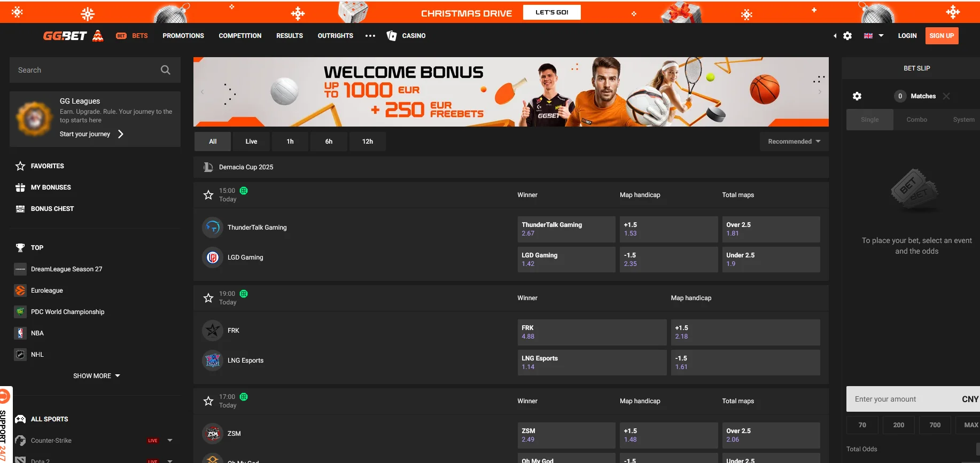Screen dimensions: 980x463
Task: Favorite the 15:00 ThunderTalk vs LGD match
Action: 208,195
